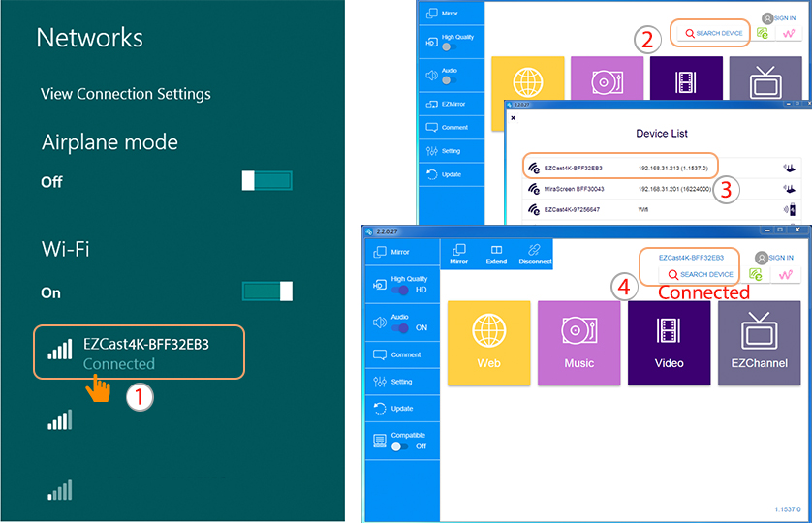Click SEARCH DEVICE in the front window
This screenshot has height=523, width=812.
[701, 274]
